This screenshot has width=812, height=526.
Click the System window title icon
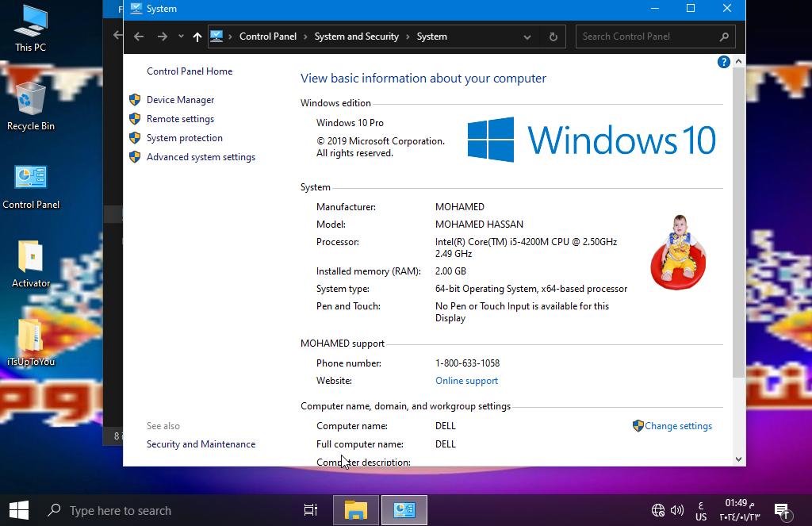click(136, 8)
